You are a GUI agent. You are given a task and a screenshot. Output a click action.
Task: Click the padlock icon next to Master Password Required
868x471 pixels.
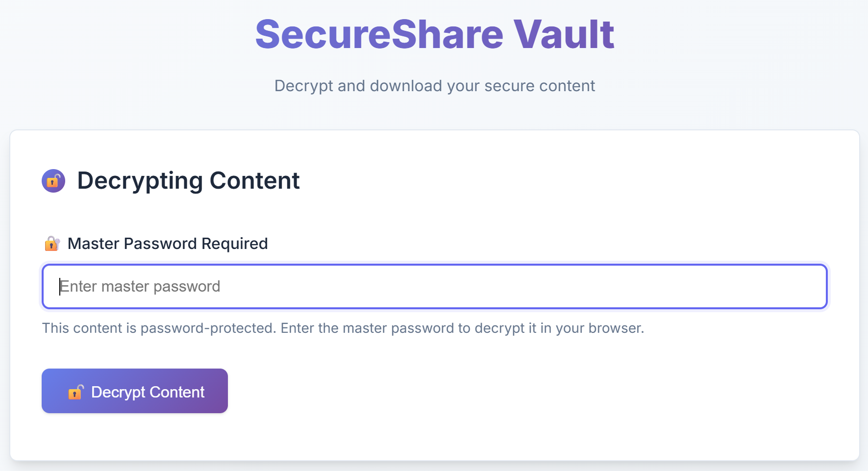[52, 244]
